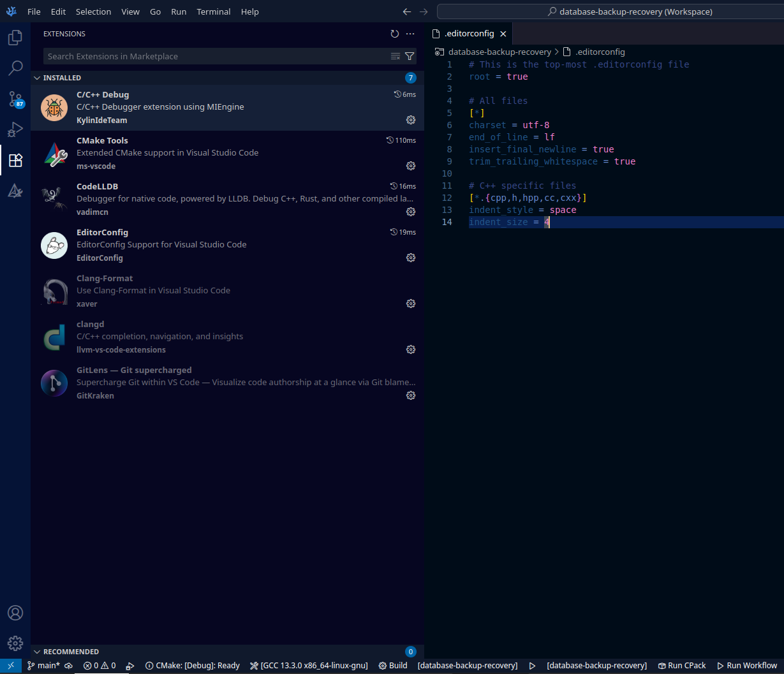Screen dimensions: 784x674
Task: Click Run CPack in status bar
Action: point(682,666)
